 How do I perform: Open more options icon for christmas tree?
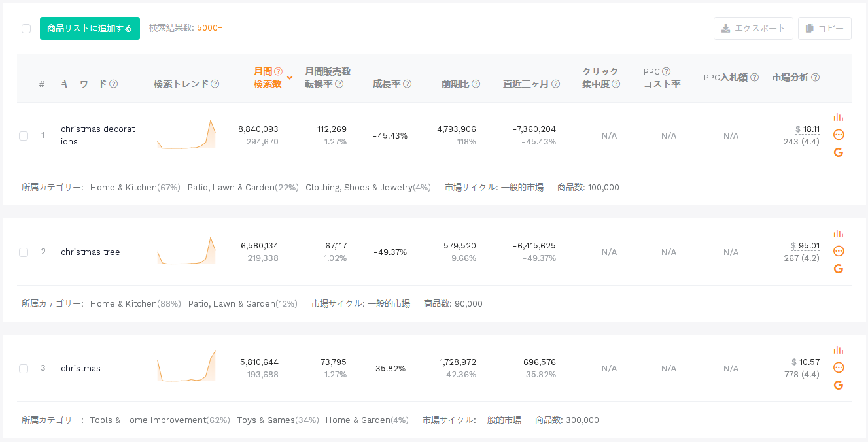[x=839, y=251]
